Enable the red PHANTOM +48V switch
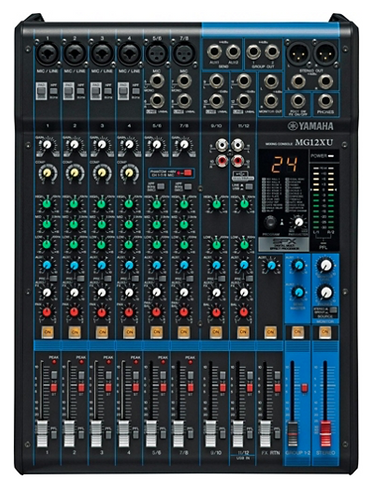Image resolution: width=371 pixels, height=480 pixels. tap(188, 173)
